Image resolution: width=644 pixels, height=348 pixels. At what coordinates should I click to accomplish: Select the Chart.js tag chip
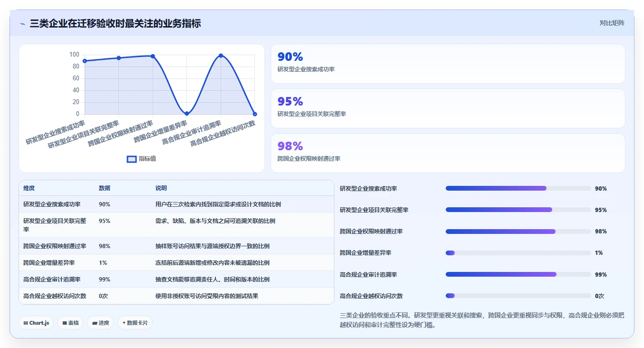[x=37, y=323]
